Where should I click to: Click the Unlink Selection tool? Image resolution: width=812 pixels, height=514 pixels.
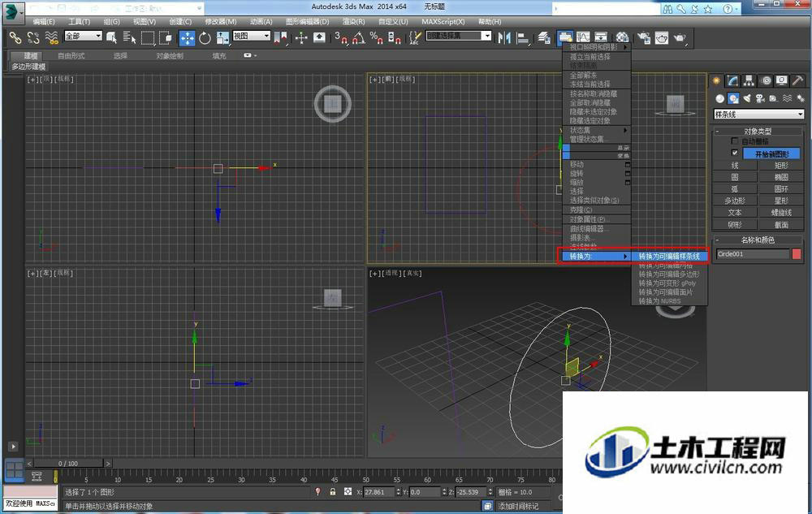[x=33, y=38]
